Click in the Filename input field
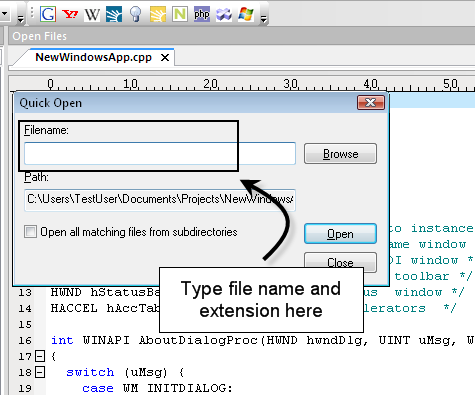This screenshot has width=475, height=395. [160, 153]
